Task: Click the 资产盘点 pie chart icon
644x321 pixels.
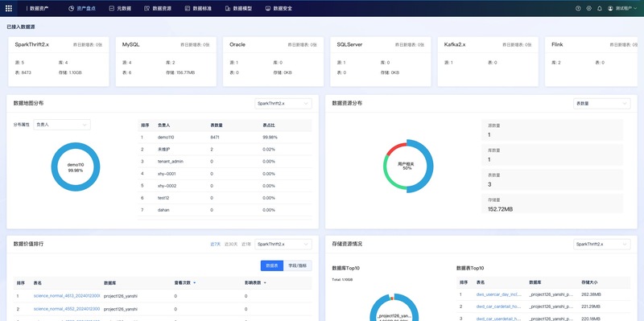Action: (x=71, y=8)
